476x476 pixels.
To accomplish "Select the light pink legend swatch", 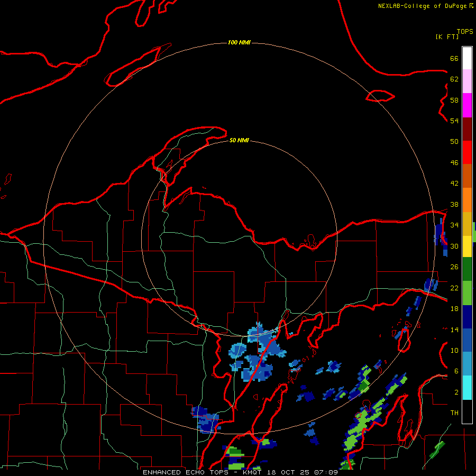I will click(467, 81).
